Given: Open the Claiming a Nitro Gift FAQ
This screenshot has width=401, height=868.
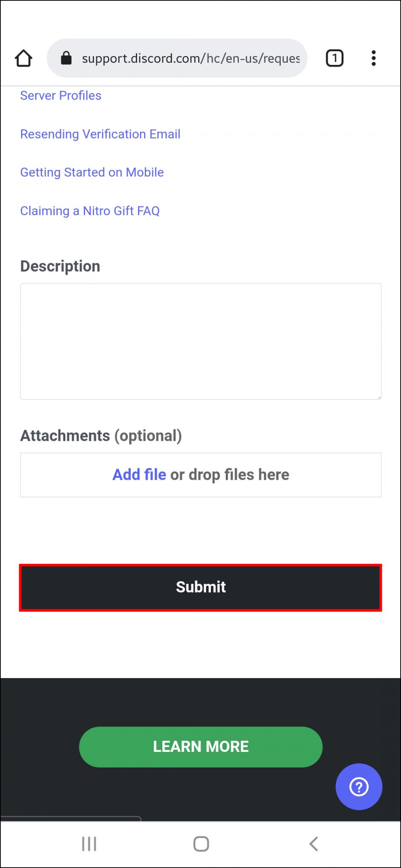Looking at the screenshot, I should point(90,211).
